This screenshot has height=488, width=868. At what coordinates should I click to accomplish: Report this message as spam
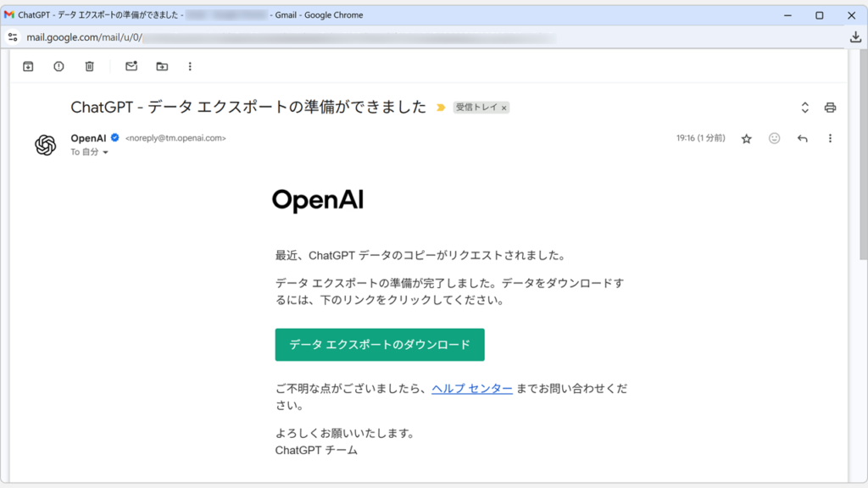pos(58,66)
